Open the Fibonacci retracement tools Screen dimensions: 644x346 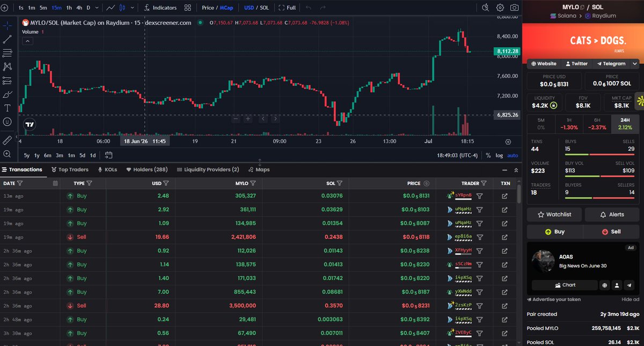tap(8, 53)
